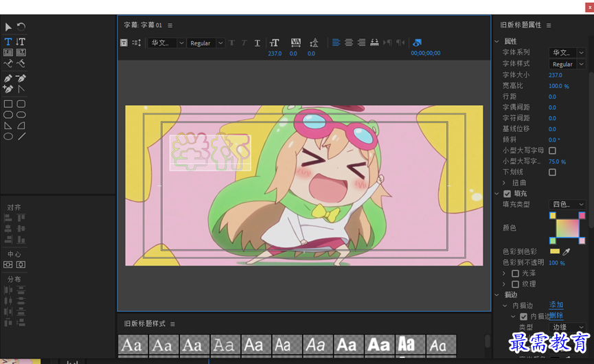Collapse the Strokes section
594x364 pixels.
497,295
